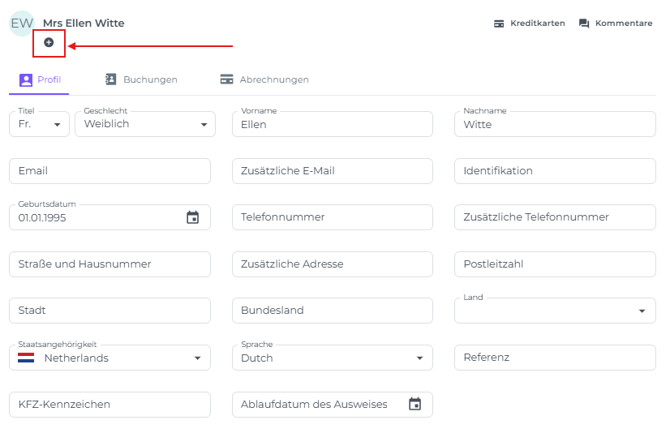The image size is (670, 433).
Task: Select the KFZ-Kennzeichen field
Action: click(110, 404)
